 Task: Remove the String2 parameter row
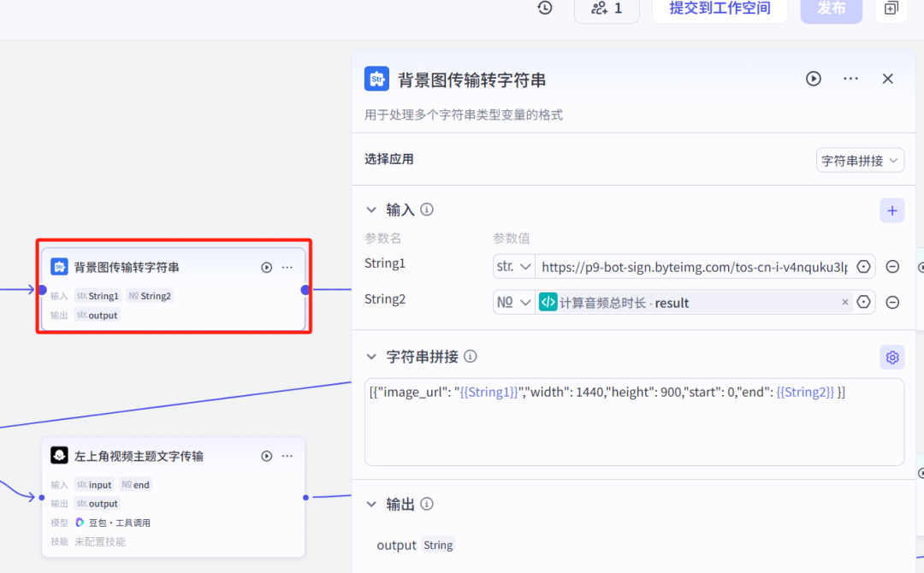892,302
